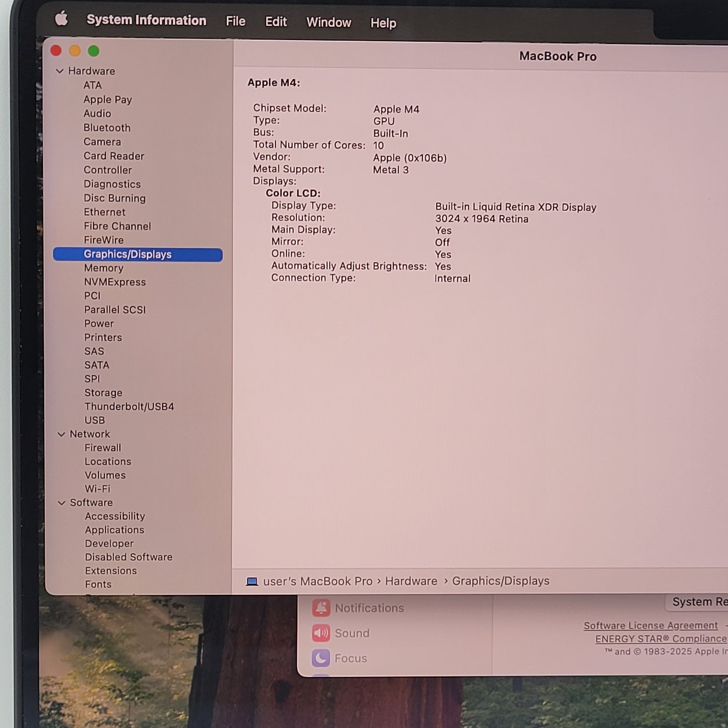
Task: Open the System Information menu
Action: (x=147, y=20)
